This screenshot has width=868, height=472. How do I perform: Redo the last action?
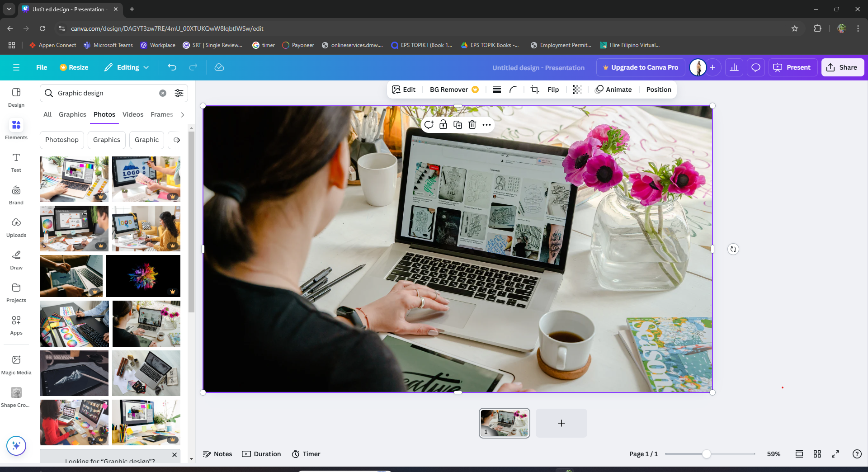pos(193,67)
